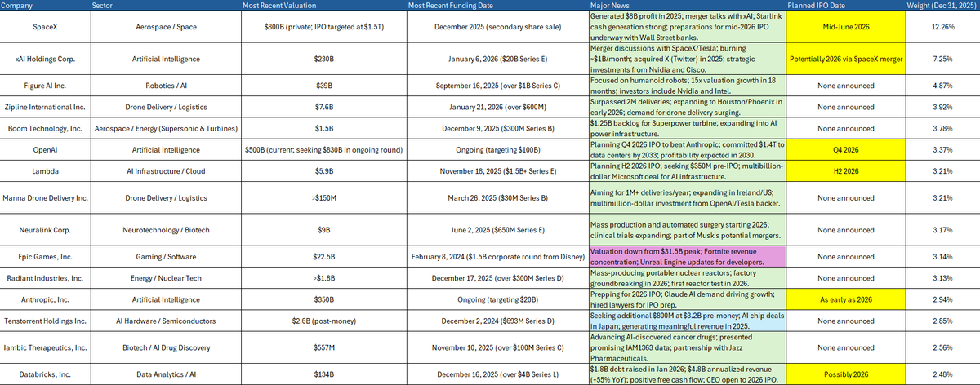Select Zipline International Inc. cell
Screen dimensions: 980x385
tap(46, 107)
